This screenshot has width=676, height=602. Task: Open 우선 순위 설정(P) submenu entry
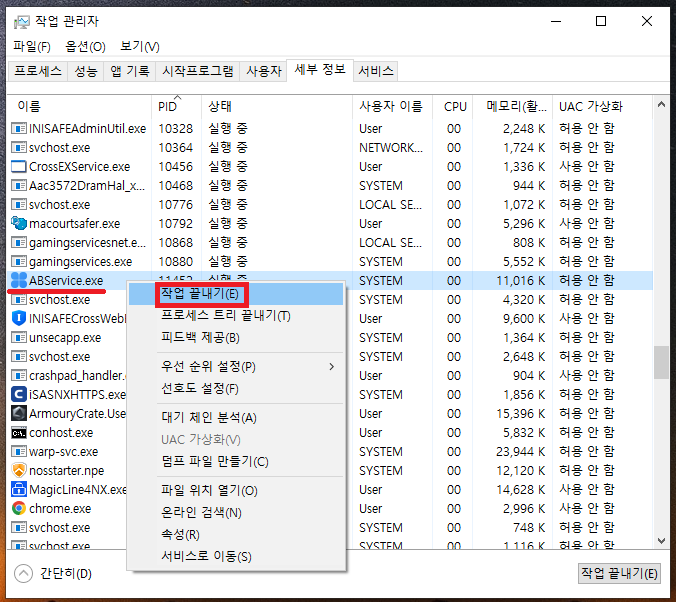[x=236, y=367]
